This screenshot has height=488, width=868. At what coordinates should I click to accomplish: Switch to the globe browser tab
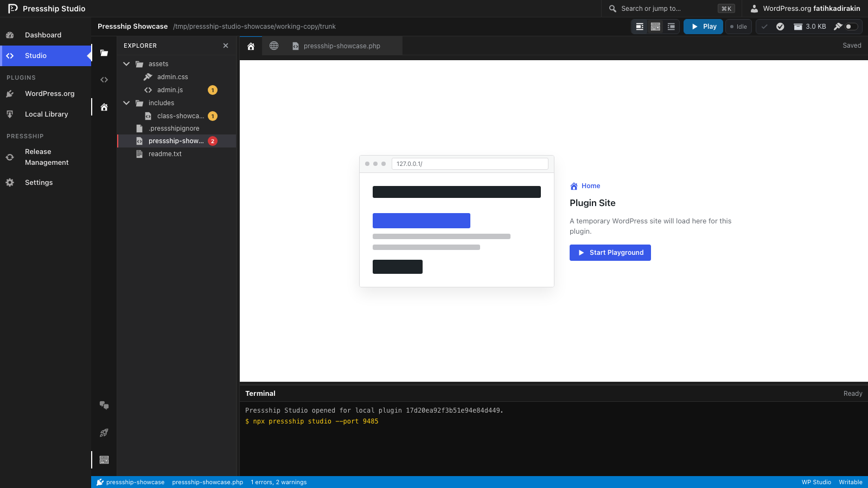click(x=274, y=46)
